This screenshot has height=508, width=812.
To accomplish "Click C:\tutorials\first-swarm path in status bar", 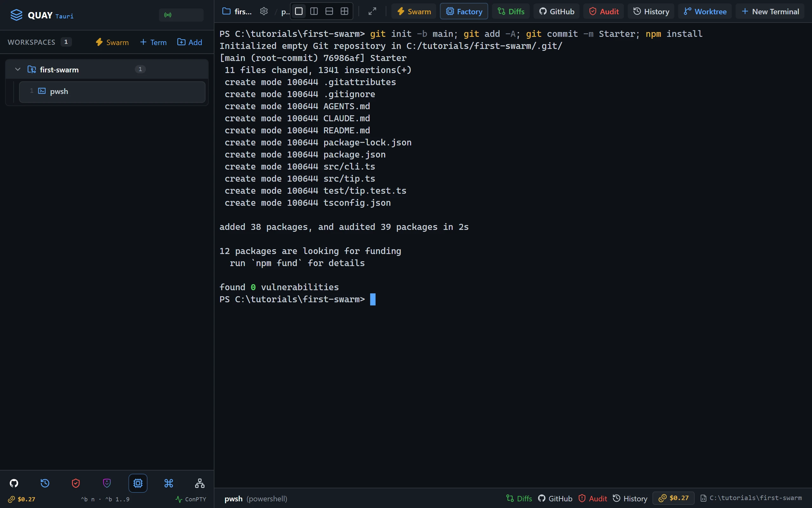I will [751, 498].
